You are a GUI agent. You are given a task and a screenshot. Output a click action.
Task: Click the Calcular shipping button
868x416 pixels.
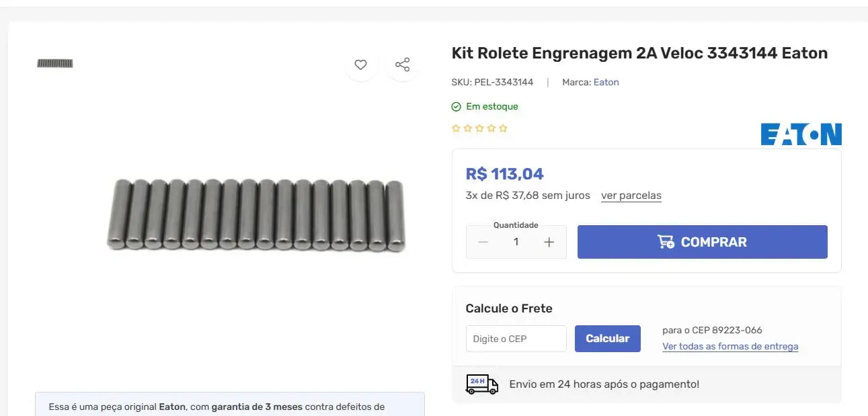tap(607, 338)
